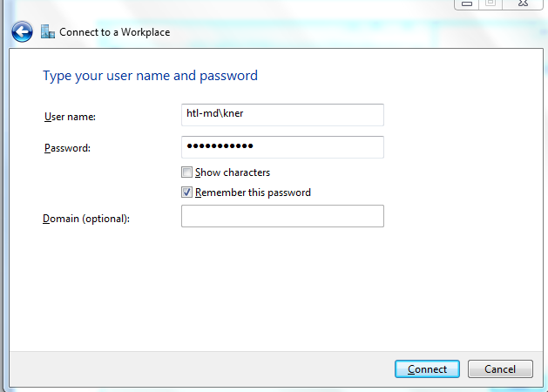Screen dimensions: 548x392
Task: Click into the masked Password field
Action: coord(282,147)
